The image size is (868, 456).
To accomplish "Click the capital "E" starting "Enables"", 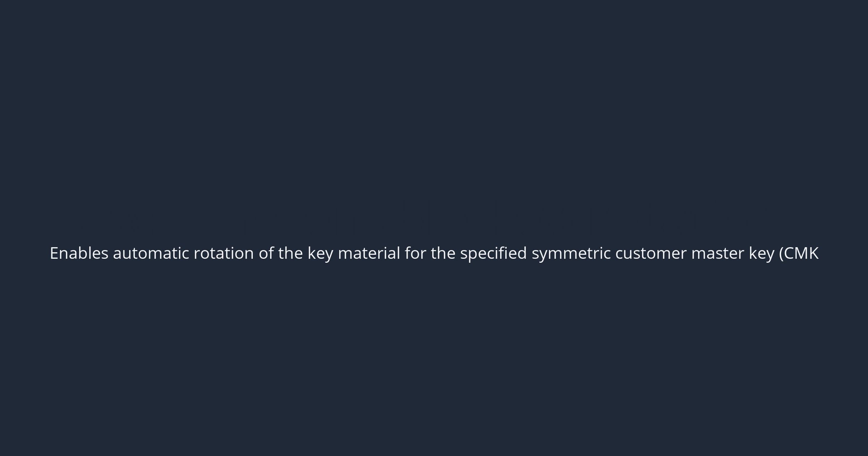I will click(x=53, y=253).
